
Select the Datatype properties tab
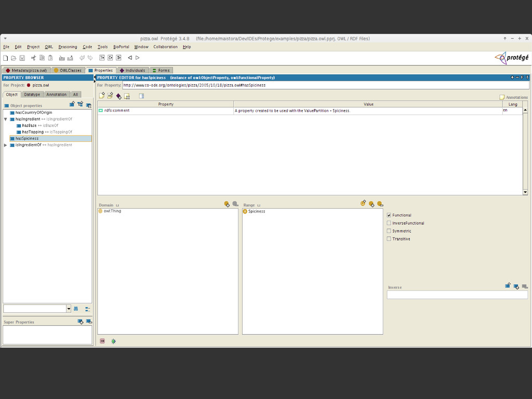(32, 95)
